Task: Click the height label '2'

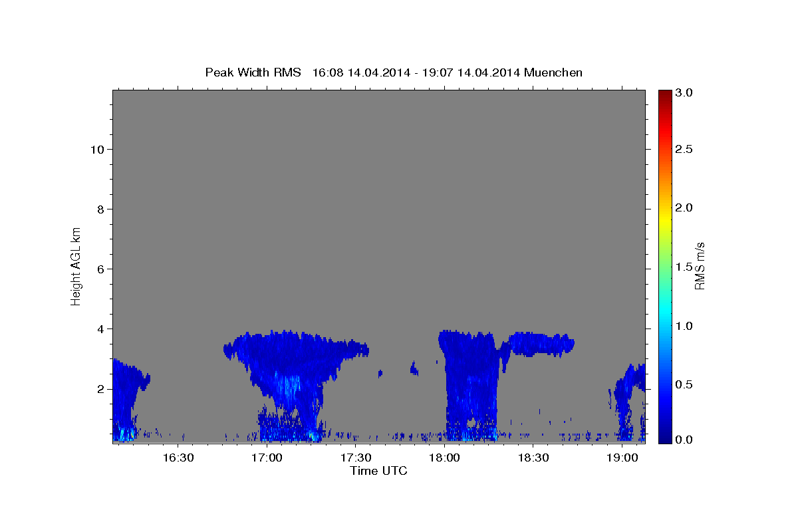Action: coord(100,388)
